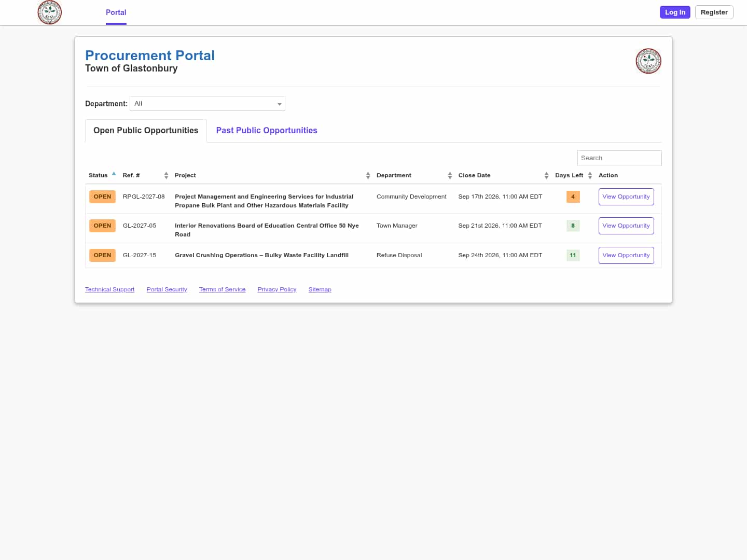The image size is (747, 560).
Task: Sort by Ref. # column arrows
Action: pos(166,176)
